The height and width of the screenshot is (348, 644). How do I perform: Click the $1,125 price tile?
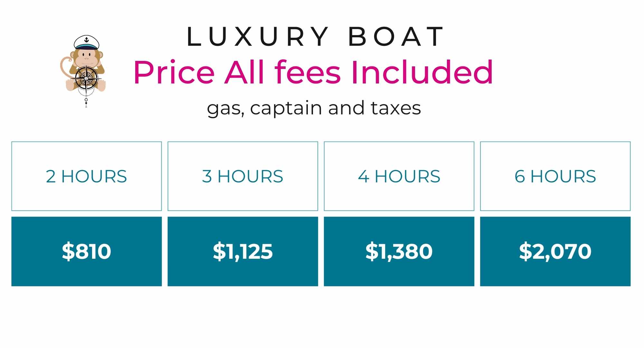[243, 251]
